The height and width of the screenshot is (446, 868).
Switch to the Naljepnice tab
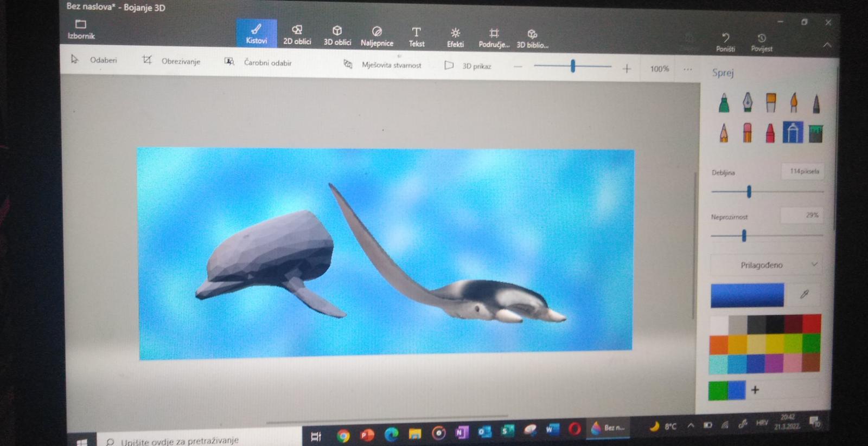pos(377,36)
